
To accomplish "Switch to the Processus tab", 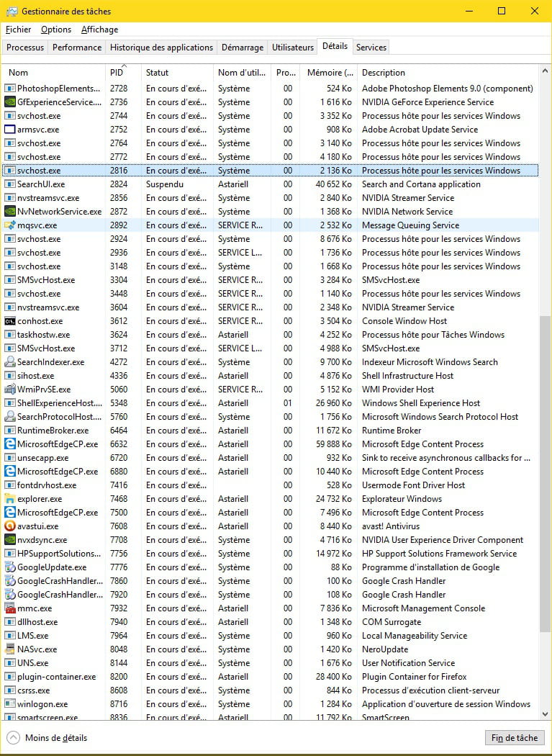I will pos(25,48).
